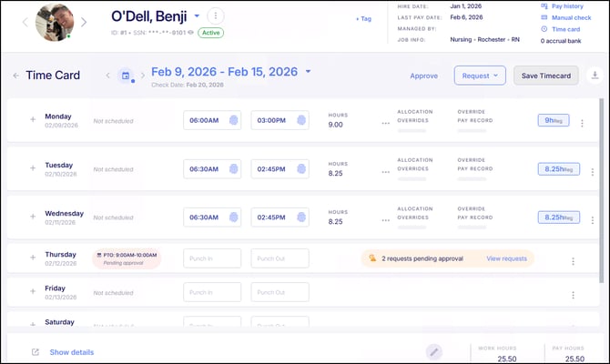Viewport: 610px width, 364px height.
Task: Go back using Time Card arrow
Action: tap(15, 76)
